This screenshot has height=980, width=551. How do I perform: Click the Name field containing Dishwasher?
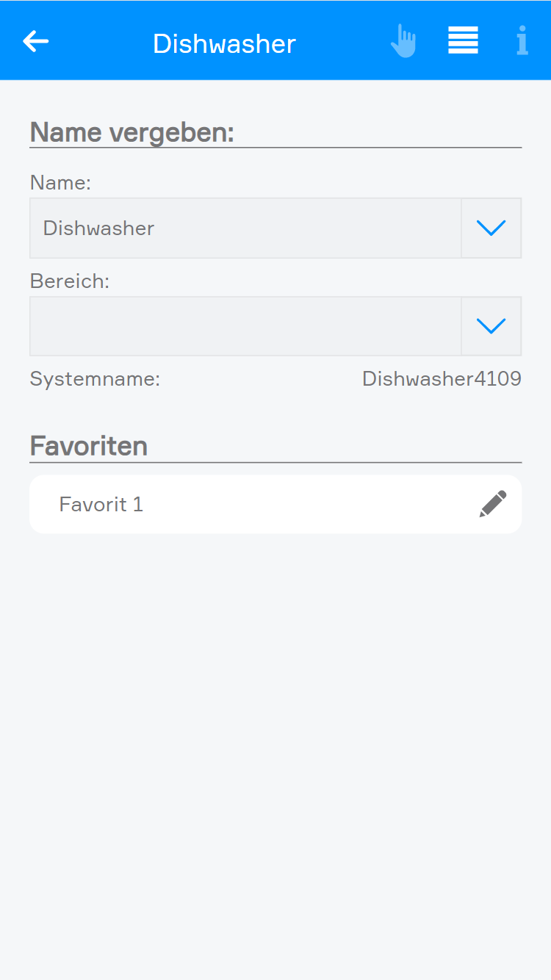pos(245,228)
